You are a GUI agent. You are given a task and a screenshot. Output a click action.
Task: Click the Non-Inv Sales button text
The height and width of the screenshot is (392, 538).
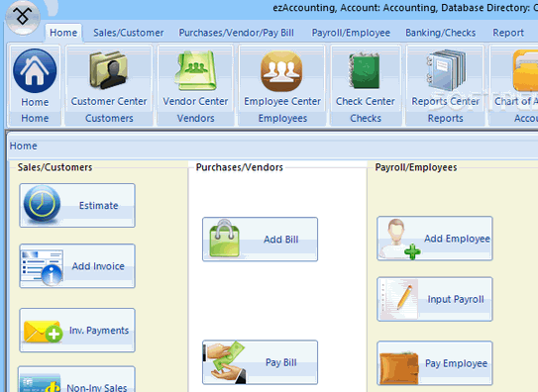point(97,388)
